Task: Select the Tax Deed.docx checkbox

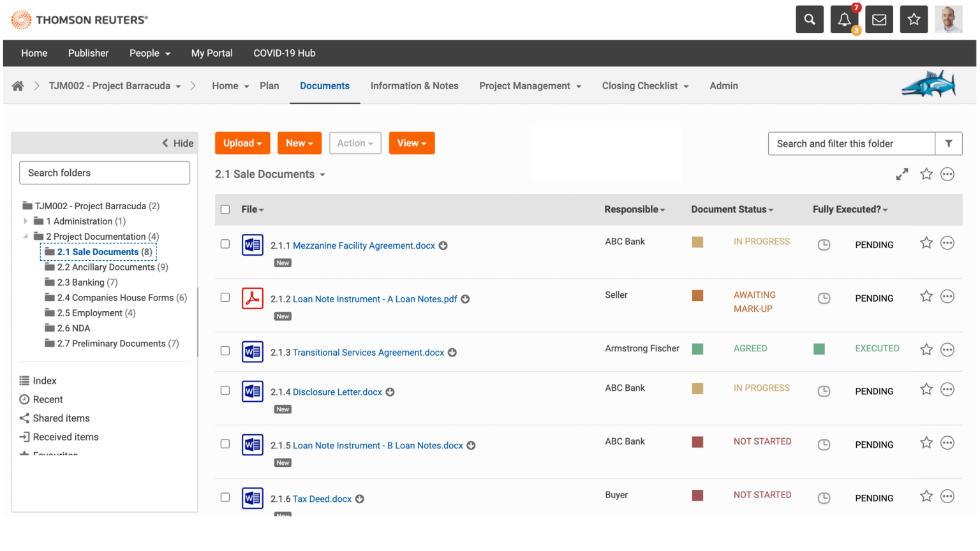Action: (x=225, y=497)
